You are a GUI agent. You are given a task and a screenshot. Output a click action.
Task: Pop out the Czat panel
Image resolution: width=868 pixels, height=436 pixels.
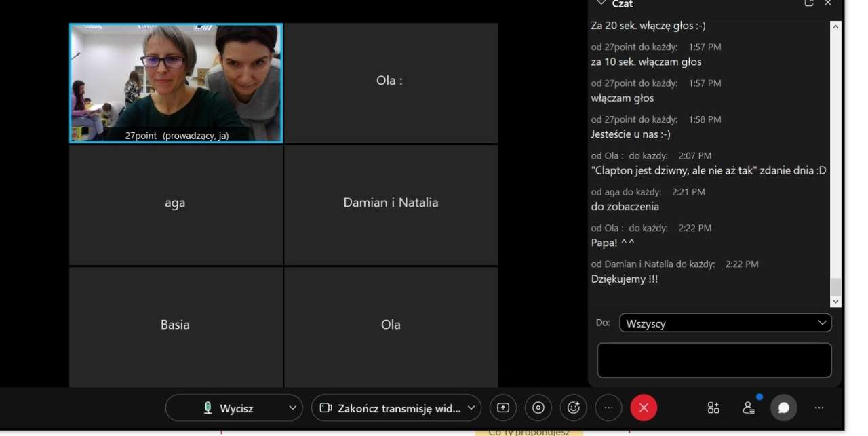(x=809, y=3)
